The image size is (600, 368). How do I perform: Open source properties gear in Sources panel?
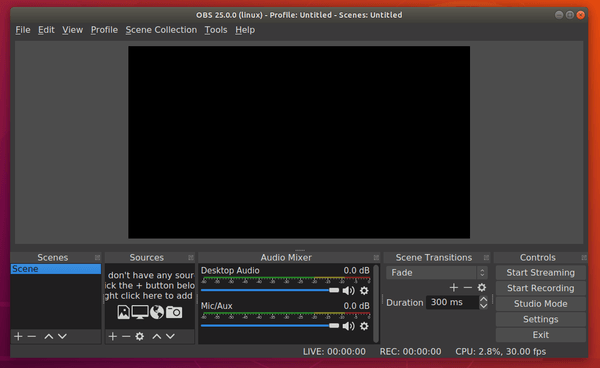pyautogui.click(x=140, y=336)
